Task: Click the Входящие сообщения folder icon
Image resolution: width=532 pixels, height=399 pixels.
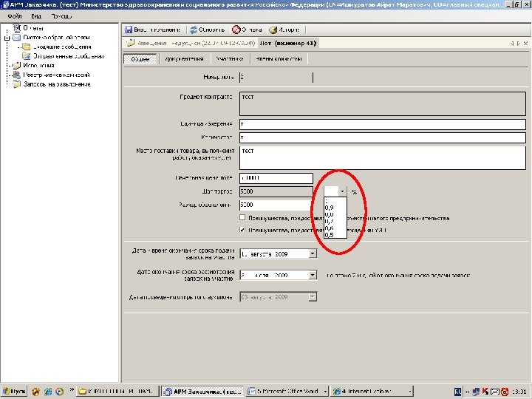Action: 27,47
